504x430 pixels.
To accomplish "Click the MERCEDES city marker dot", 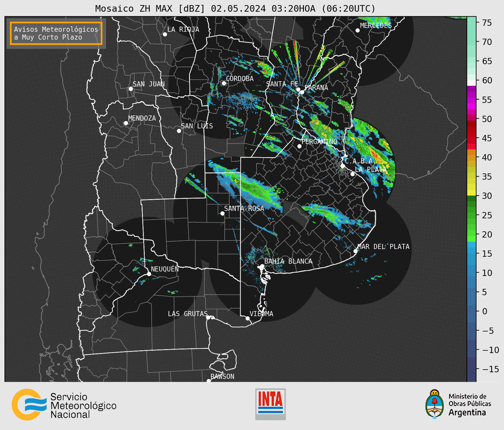I will click(x=358, y=31).
